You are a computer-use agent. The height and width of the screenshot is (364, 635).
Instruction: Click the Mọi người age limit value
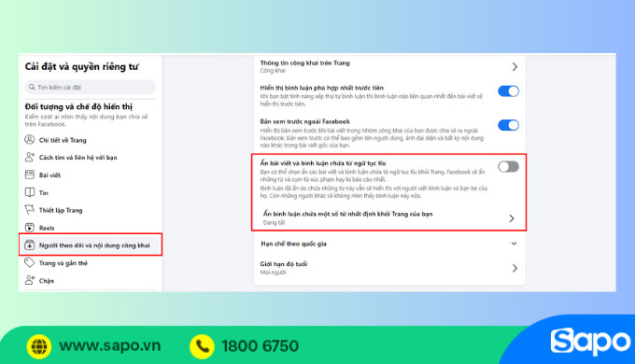pos(273,273)
